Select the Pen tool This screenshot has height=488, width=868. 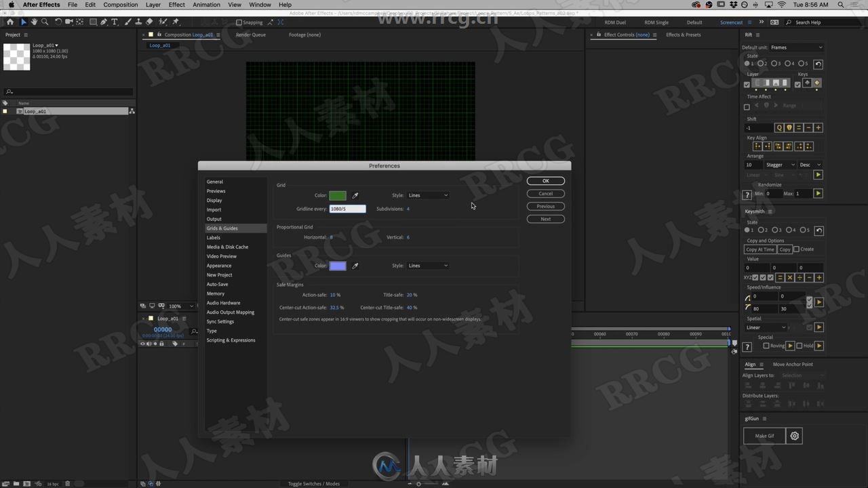coord(104,22)
